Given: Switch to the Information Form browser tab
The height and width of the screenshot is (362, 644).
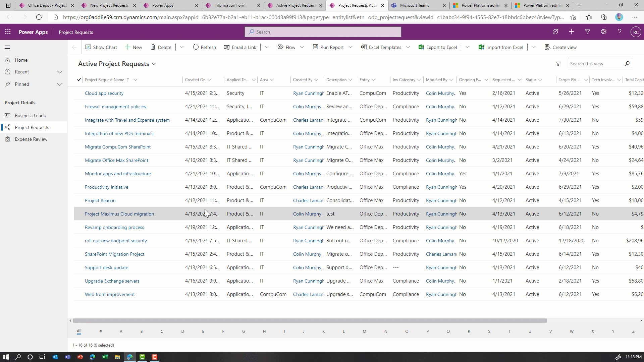Looking at the screenshot, I should (x=233, y=5).
